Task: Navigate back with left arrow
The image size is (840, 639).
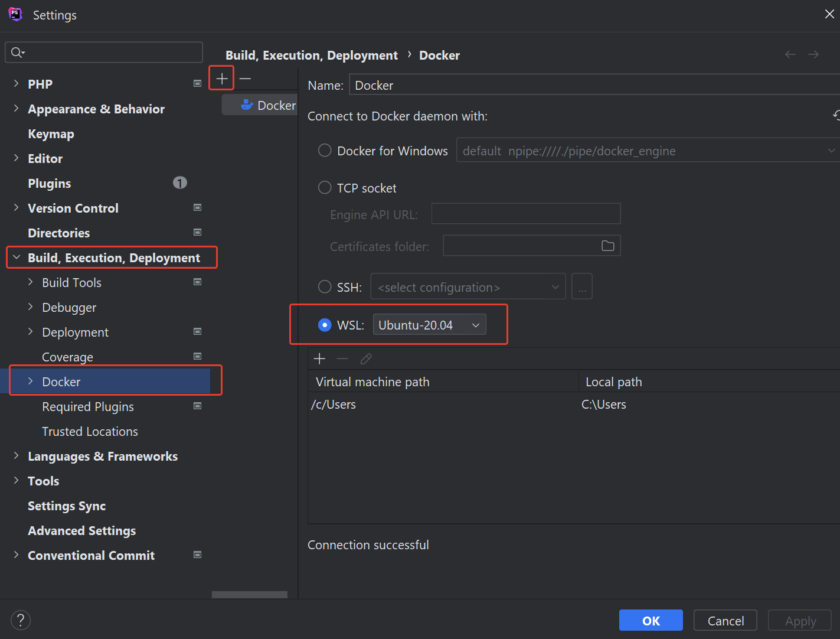Action: pyautogui.click(x=790, y=54)
